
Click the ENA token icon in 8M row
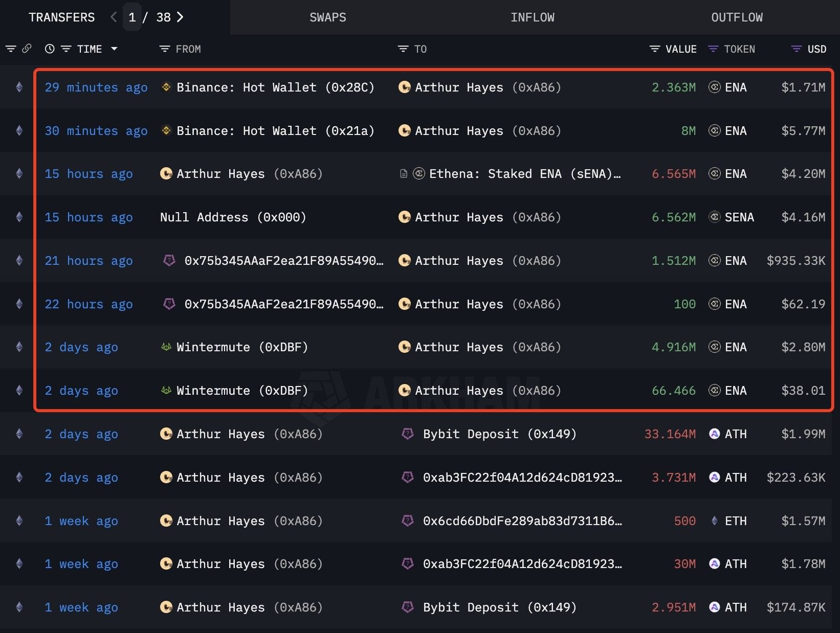(x=714, y=131)
